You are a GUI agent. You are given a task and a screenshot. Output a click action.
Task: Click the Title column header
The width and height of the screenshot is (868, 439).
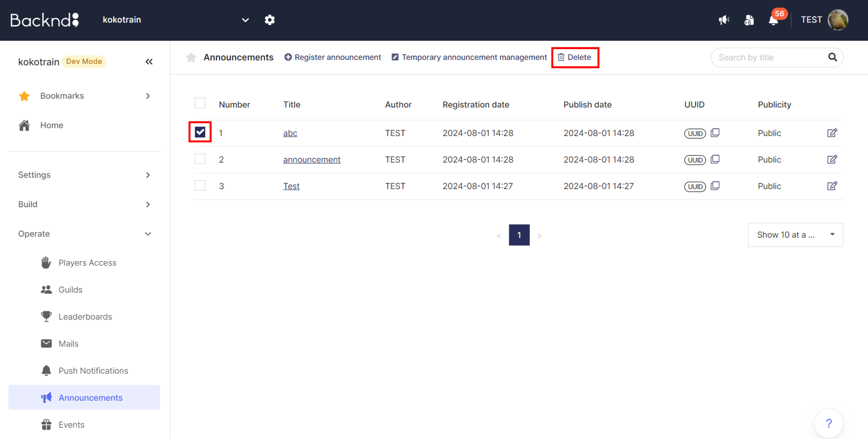(x=292, y=105)
